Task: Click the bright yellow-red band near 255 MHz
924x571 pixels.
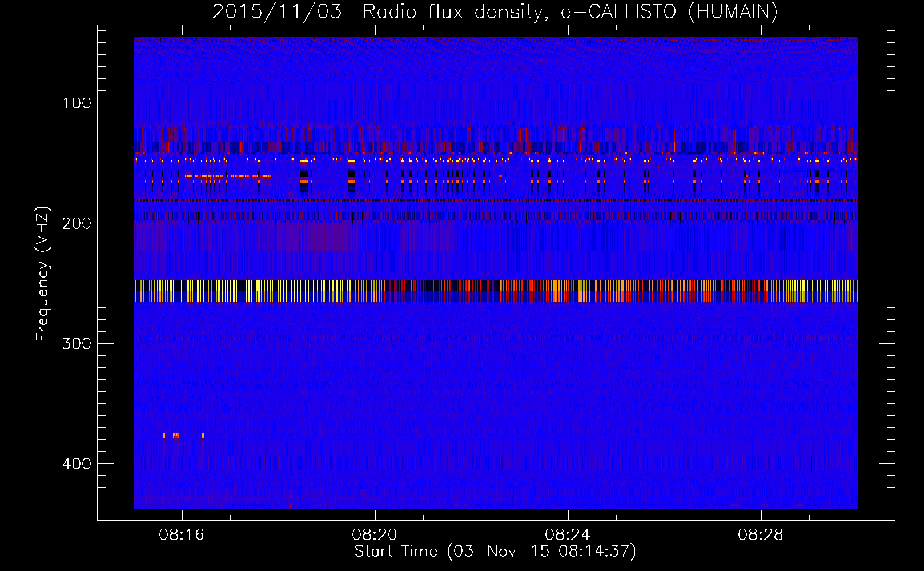Action: point(496,291)
